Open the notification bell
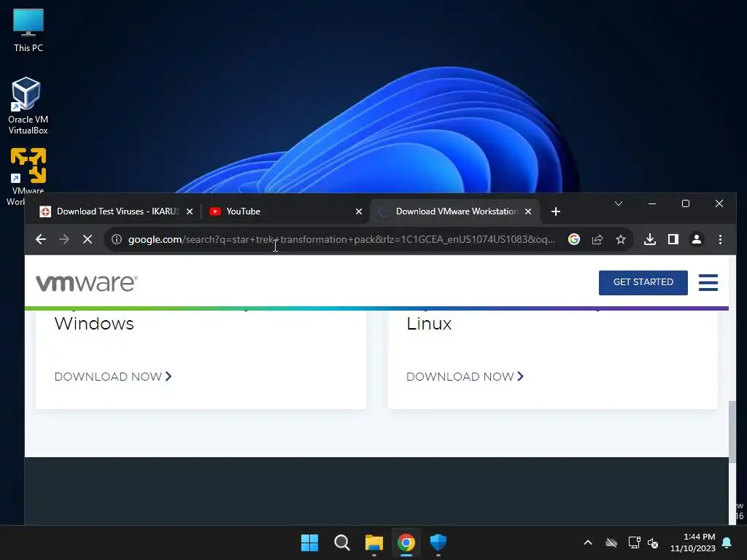The width and height of the screenshot is (747, 560). [727, 542]
